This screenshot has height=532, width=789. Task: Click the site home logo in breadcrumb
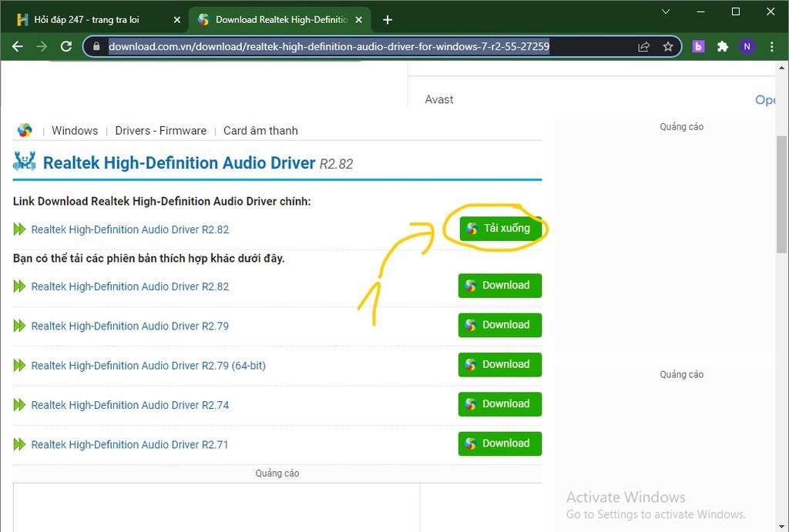[x=25, y=130]
